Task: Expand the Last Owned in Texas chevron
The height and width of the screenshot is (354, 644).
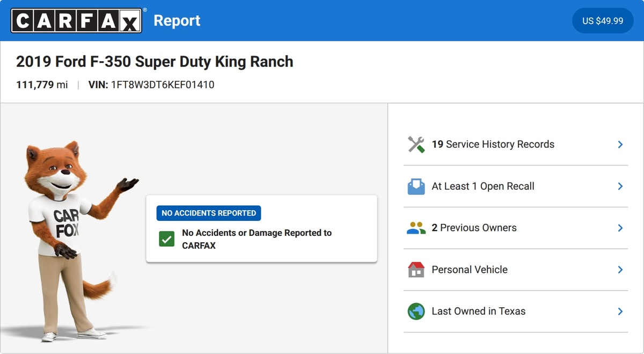Action: (x=620, y=312)
